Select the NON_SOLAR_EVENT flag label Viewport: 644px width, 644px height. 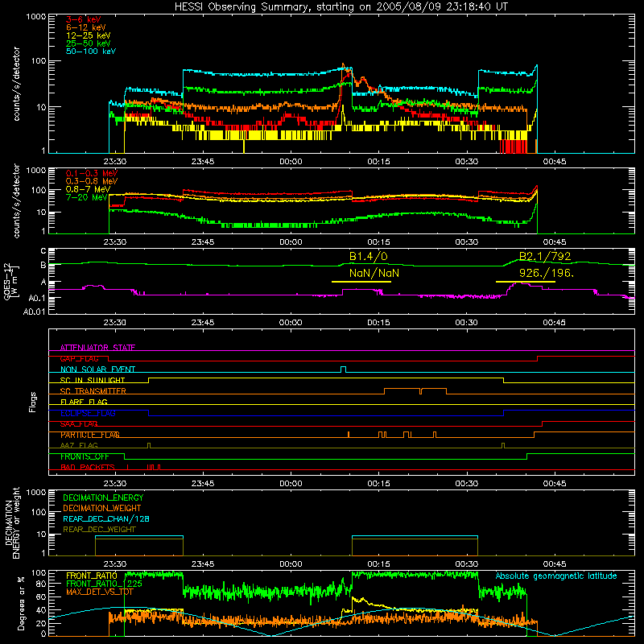click(x=97, y=369)
